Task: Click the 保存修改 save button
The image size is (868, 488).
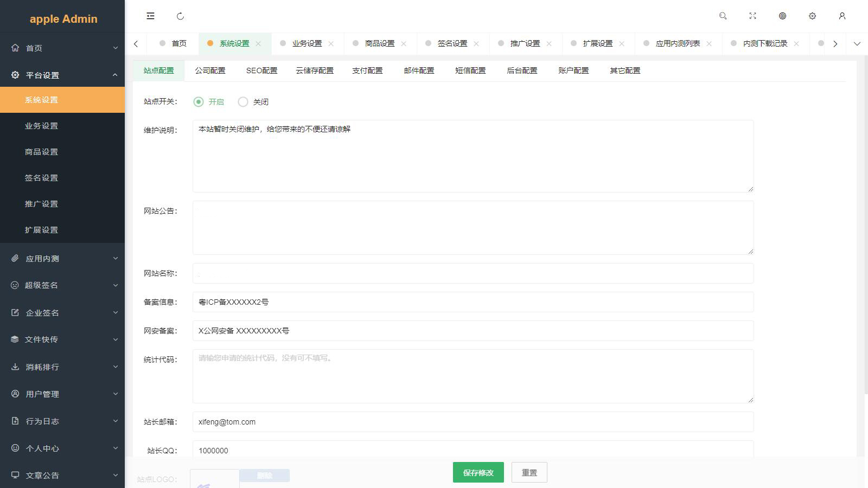Action: coord(478,472)
